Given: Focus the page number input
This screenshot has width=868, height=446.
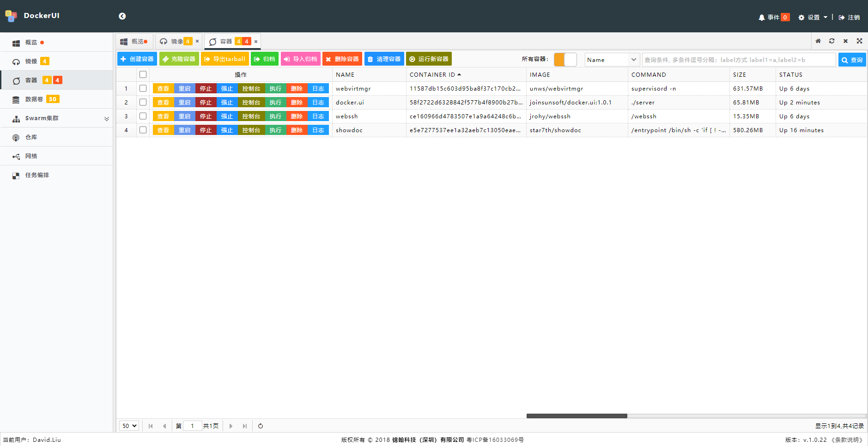Looking at the screenshot, I should click(x=193, y=426).
